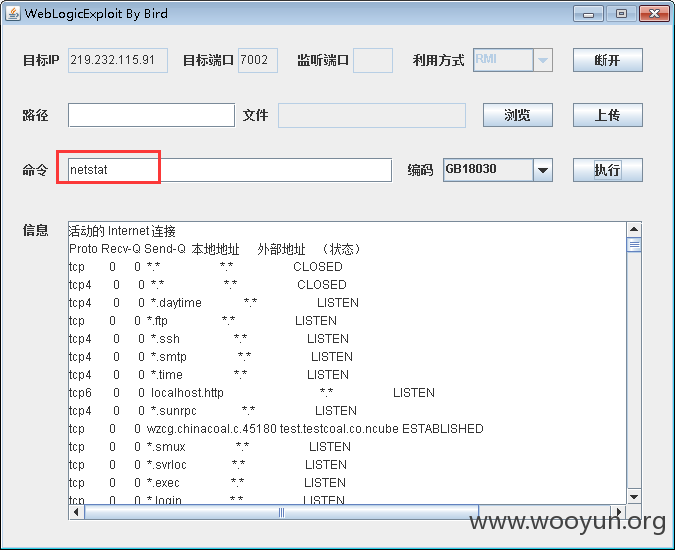
Task: Focus the 目标端口 field showing 7002
Action: tap(257, 60)
